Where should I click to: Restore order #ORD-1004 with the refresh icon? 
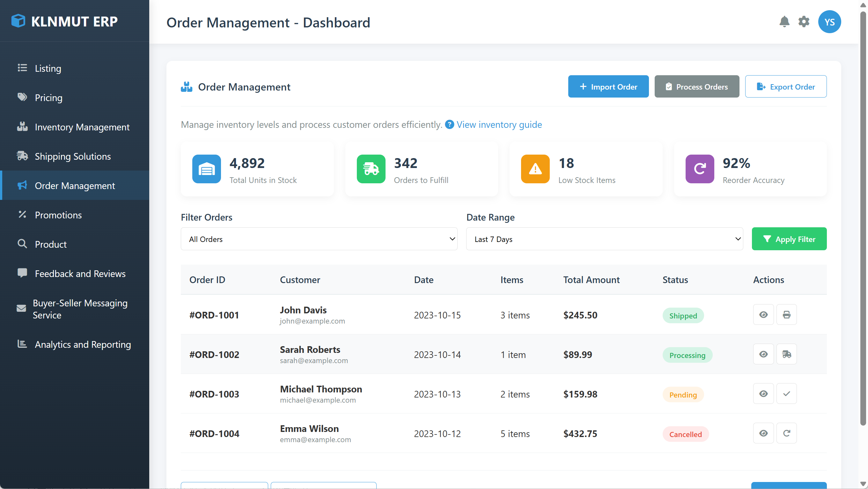pyautogui.click(x=786, y=433)
